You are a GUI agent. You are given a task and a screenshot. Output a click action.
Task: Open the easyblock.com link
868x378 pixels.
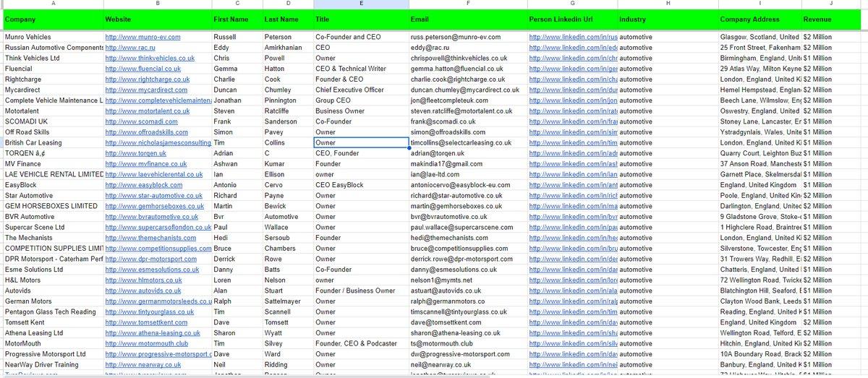pyautogui.click(x=143, y=185)
